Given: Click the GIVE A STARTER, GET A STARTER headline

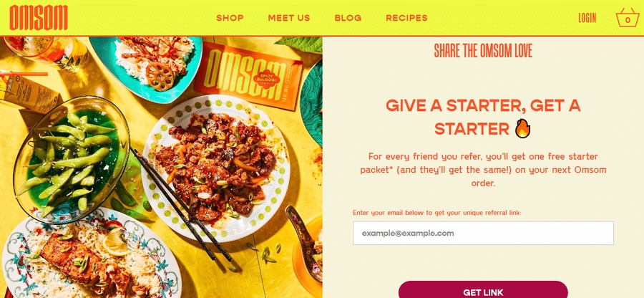Looking at the screenshot, I should [483, 117].
